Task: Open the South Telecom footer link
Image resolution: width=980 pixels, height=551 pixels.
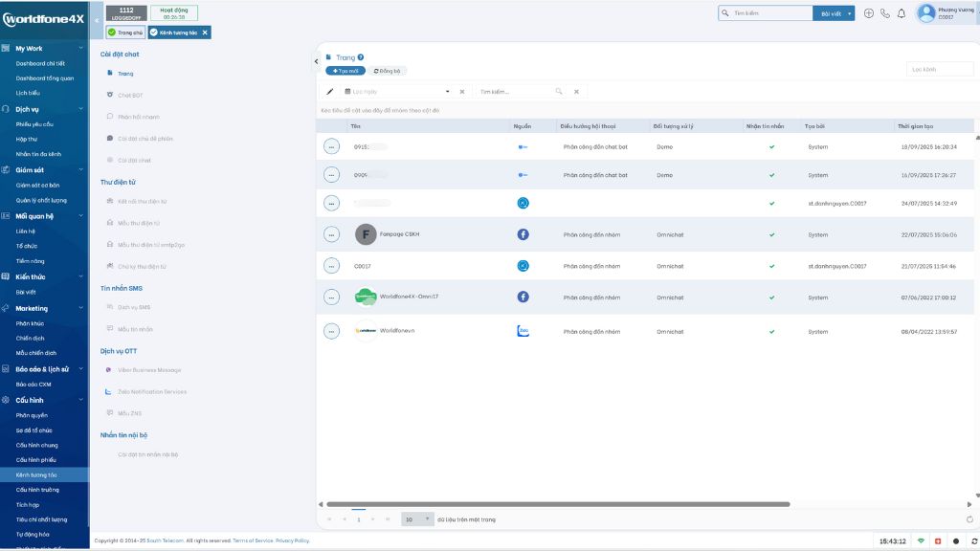Action: [165, 540]
